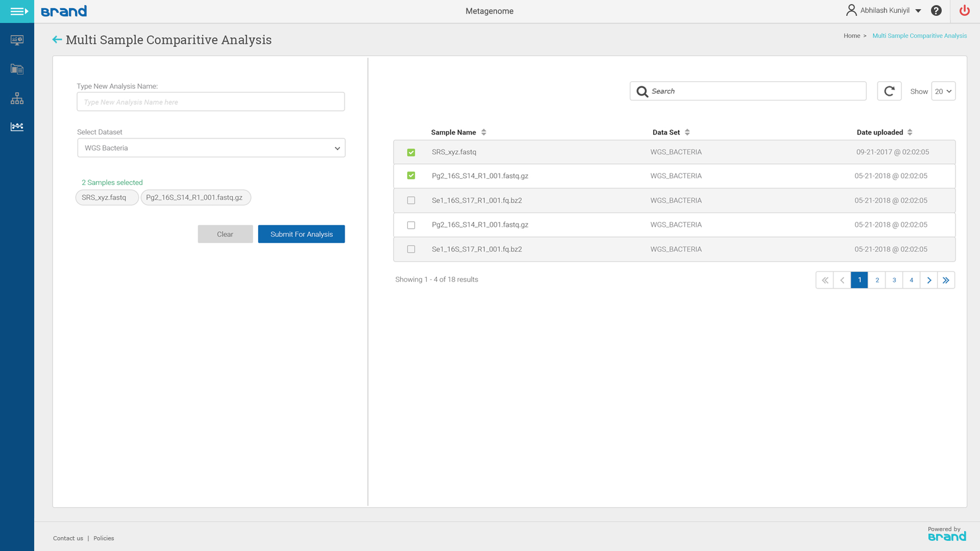Screen dimensions: 980x551
Task: Uncheck the selected Pg2_16S_S14_R1_001.fastq.gz checkbox
Action: tap(411, 176)
